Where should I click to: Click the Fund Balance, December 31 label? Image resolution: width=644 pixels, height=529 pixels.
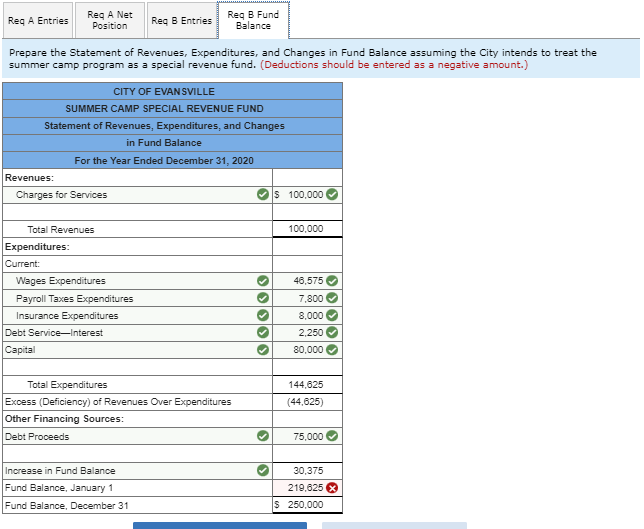tap(67, 505)
